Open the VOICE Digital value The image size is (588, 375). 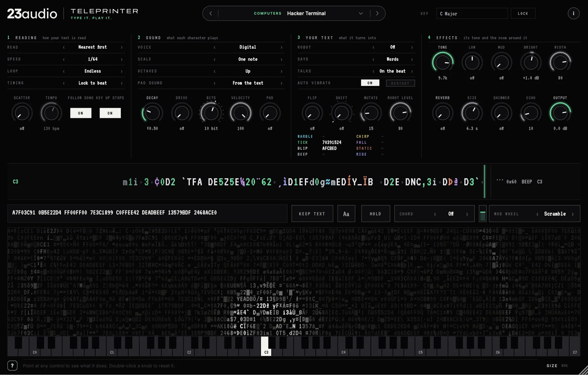pyautogui.click(x=248, y=47)
